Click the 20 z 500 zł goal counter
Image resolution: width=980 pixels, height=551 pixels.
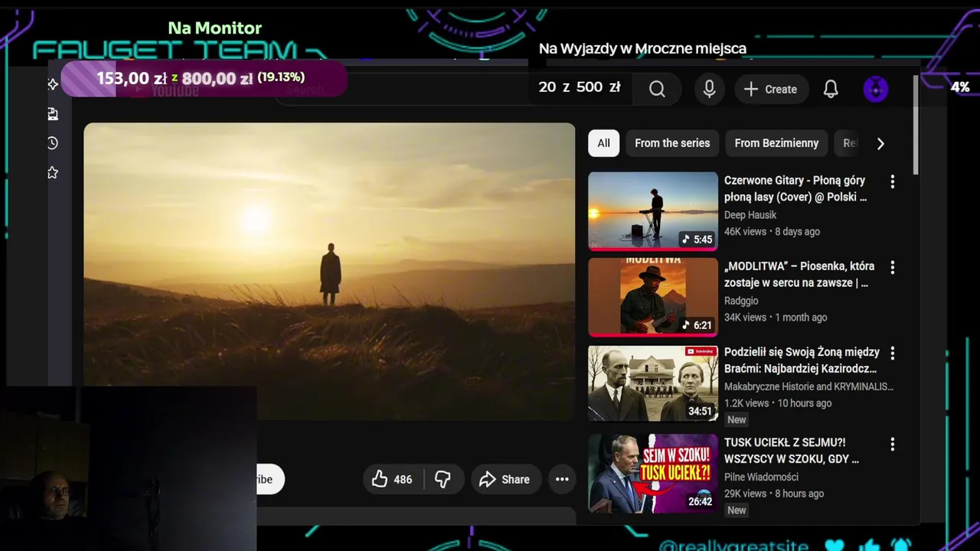(580, 87)
